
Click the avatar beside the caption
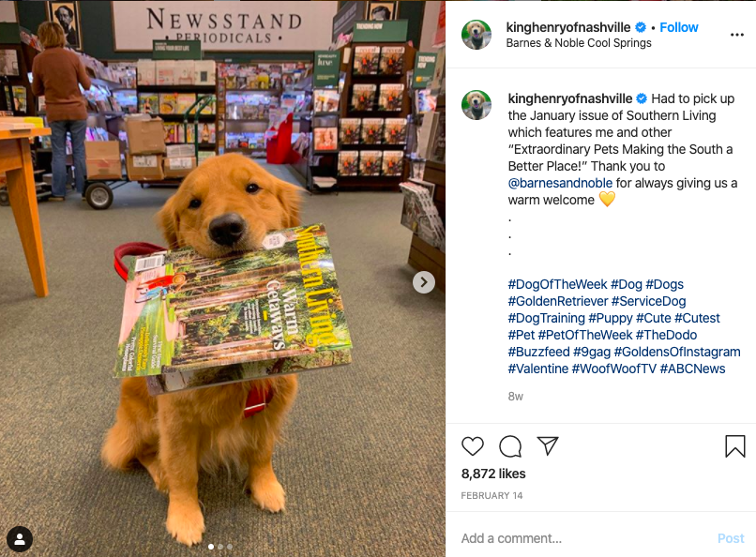pyautogui.click(x=476, y=105)
